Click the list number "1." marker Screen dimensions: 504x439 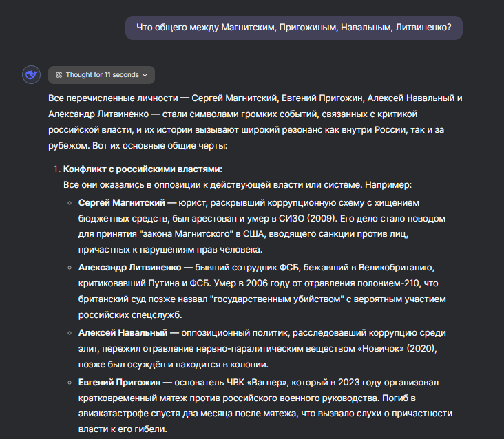click(x=56, y=169)
